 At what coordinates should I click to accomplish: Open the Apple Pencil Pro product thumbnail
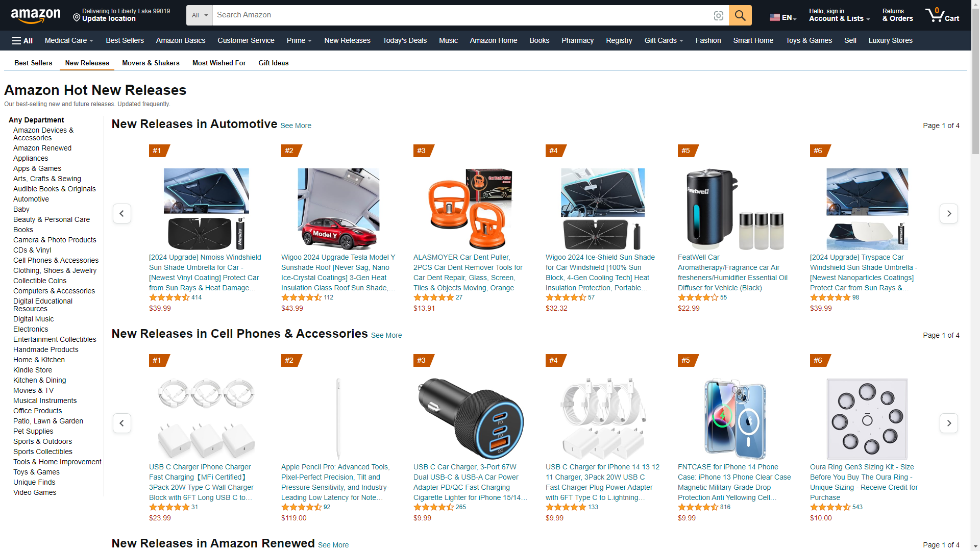pos(338,419)
